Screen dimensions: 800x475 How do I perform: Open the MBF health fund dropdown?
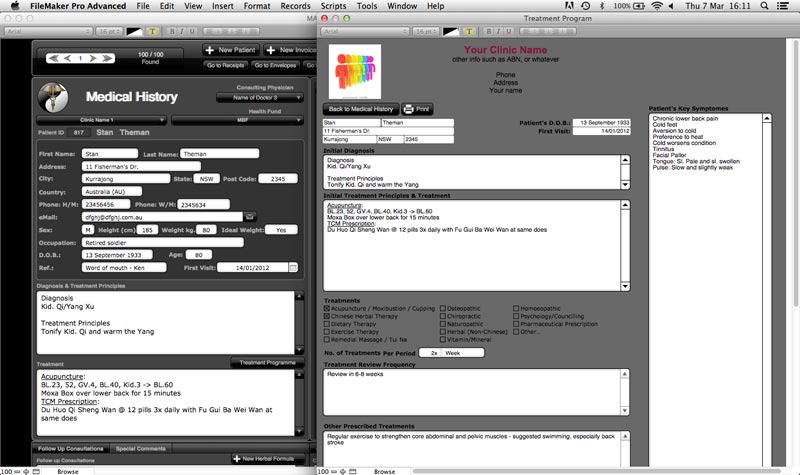[237, 120]
